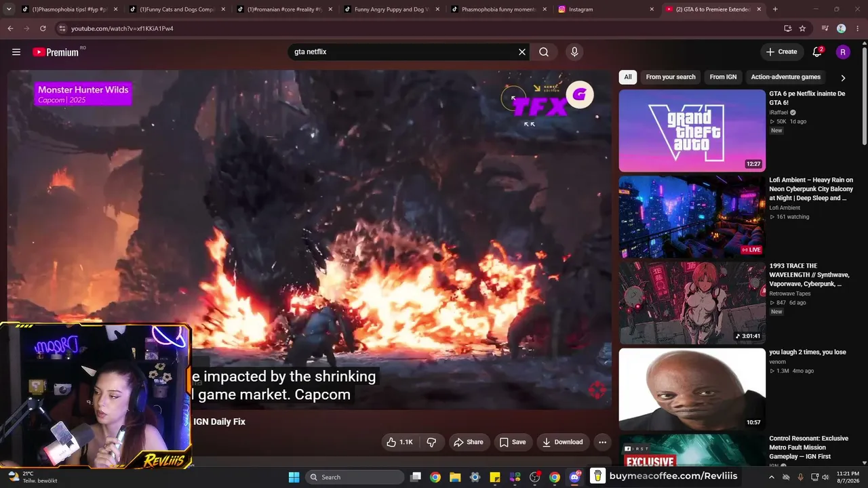Open '1993 TRACE THE WAVELENGTH' video title
The image size is (868, 488).
(x=809, y=275)
